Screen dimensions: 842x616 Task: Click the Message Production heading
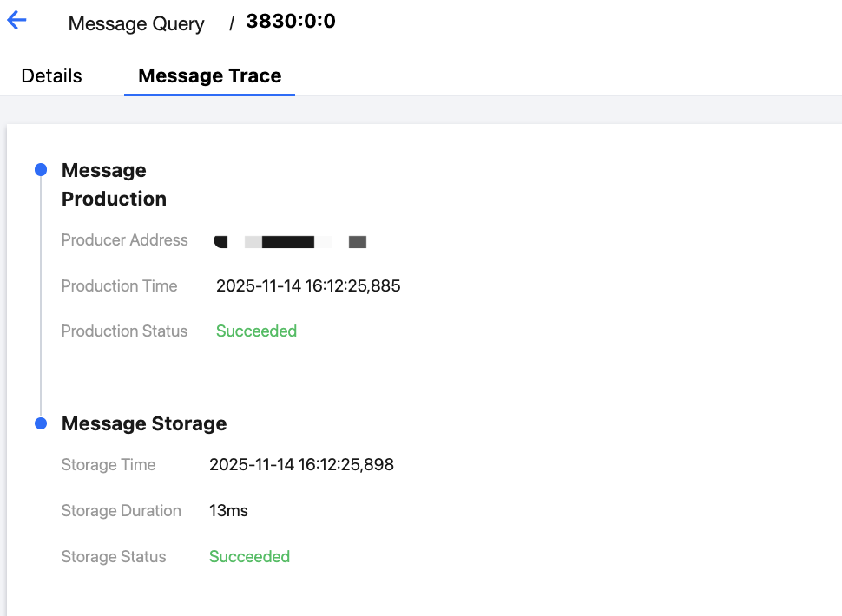(113, 184)
